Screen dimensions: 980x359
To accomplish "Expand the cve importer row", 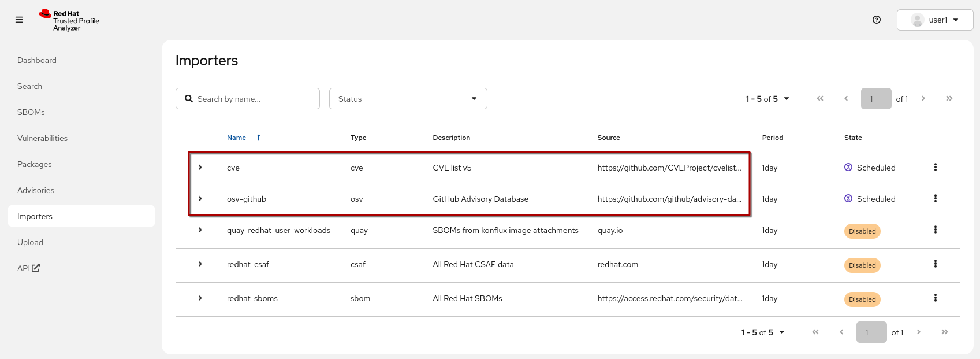I will click(200, 168).
